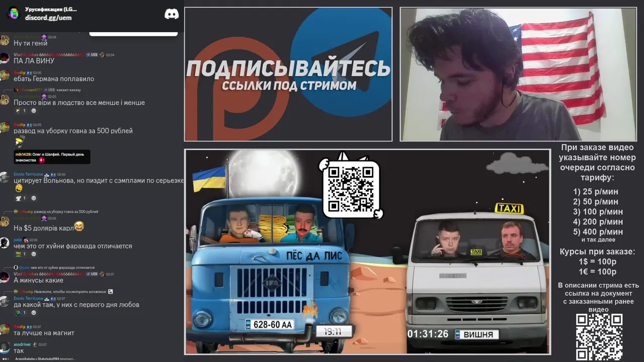Click the typing indicator dots at chat bottom

pyautogui.click(x=6, y=359)
